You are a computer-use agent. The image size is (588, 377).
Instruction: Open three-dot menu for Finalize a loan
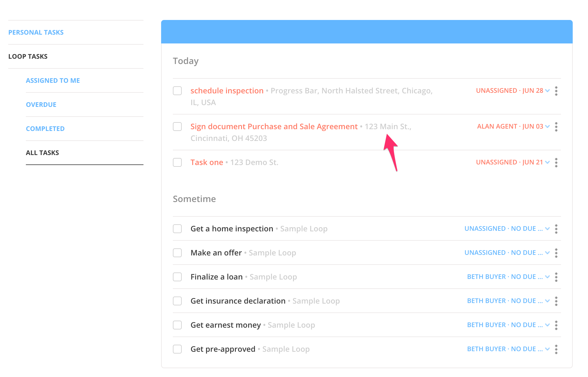556,277
